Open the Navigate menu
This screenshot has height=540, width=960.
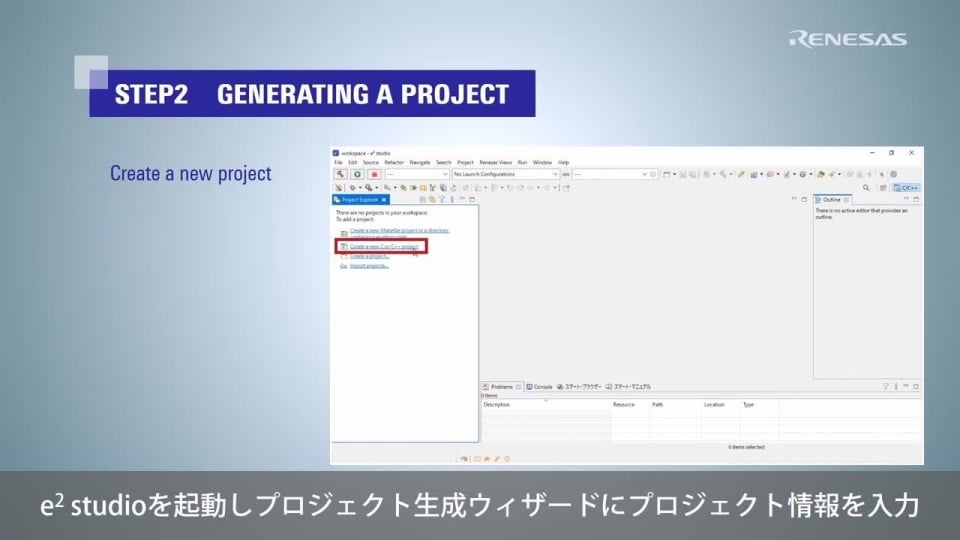419,163
